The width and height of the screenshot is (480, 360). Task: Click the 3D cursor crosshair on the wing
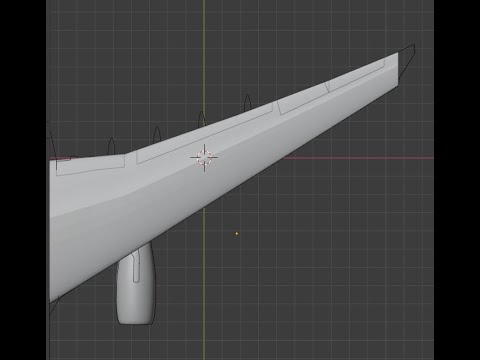[204, 158]
